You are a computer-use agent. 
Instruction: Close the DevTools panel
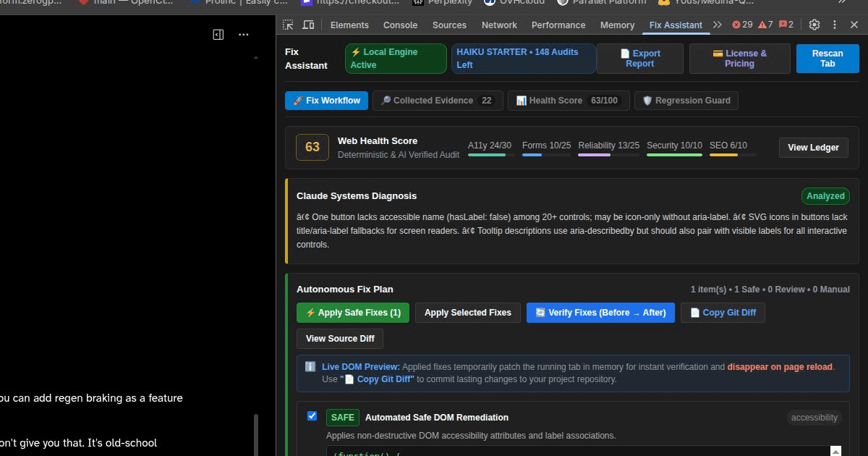(x=854, y=25)
